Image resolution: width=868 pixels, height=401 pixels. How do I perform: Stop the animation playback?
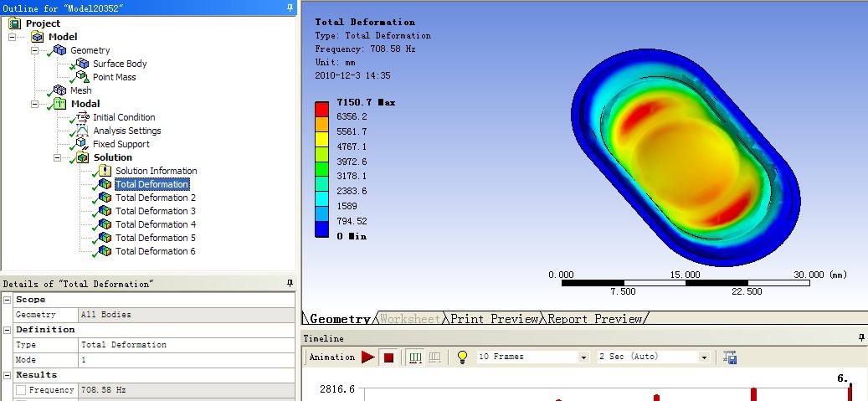tap(388, 357)
